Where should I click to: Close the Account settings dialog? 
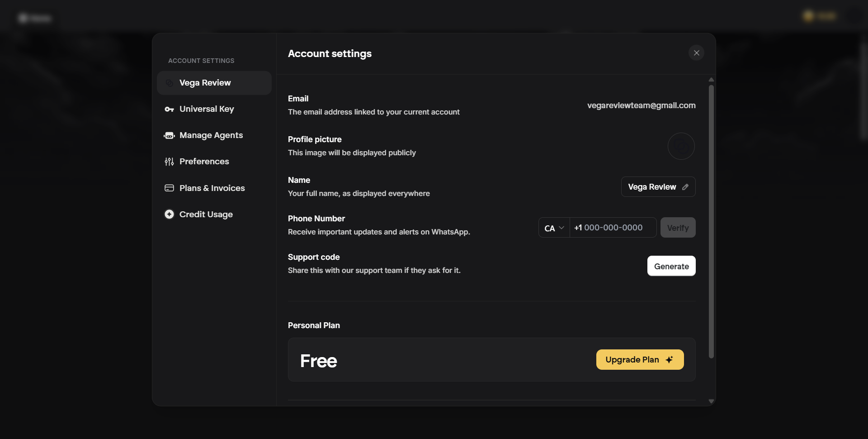coord(696,53)
